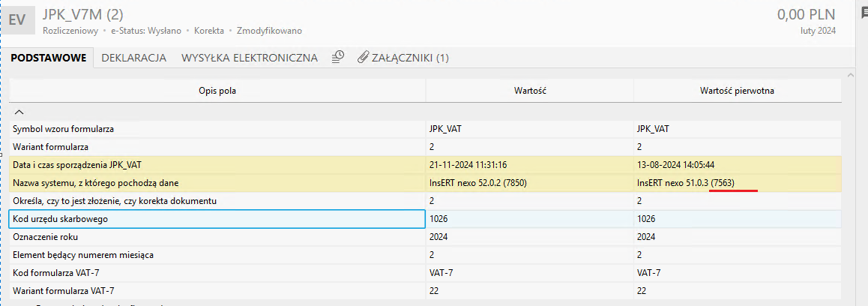868x306 pixels.
Task: Select Element będący numerem miesiąca row
Action: point(425,255)
